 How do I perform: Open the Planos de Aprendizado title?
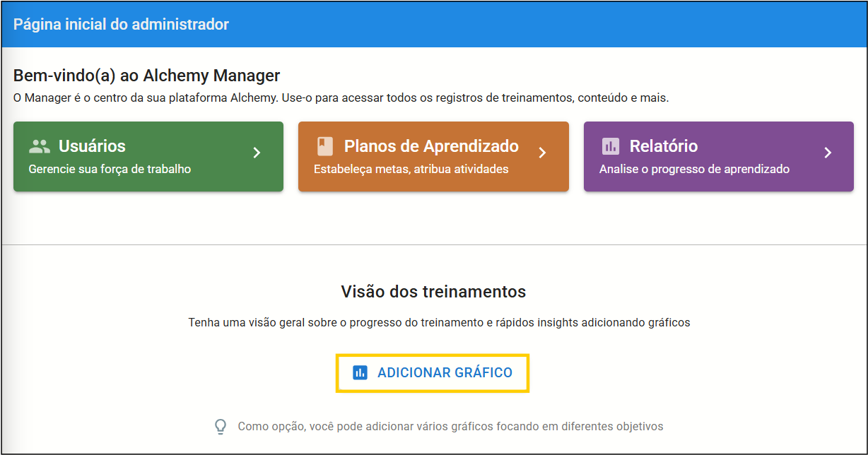pyautogui.click(x=431, y=146)
